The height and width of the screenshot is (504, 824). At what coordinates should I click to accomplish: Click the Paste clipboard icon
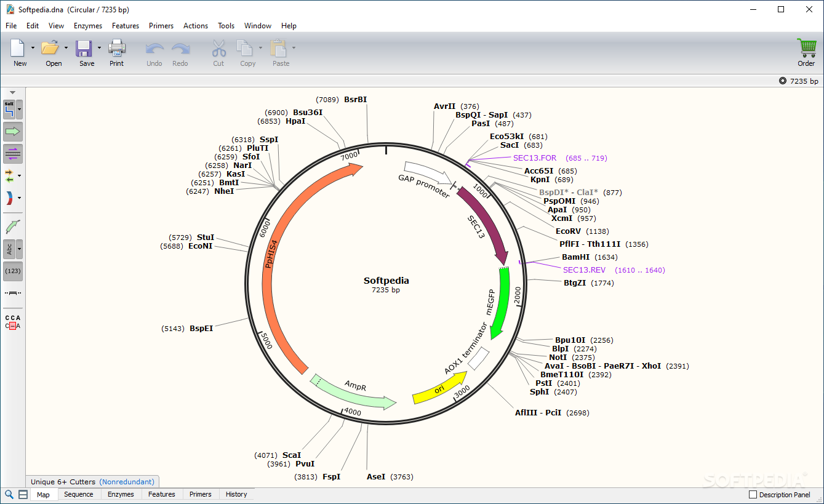pyautogui.click(x=279, y=48)
